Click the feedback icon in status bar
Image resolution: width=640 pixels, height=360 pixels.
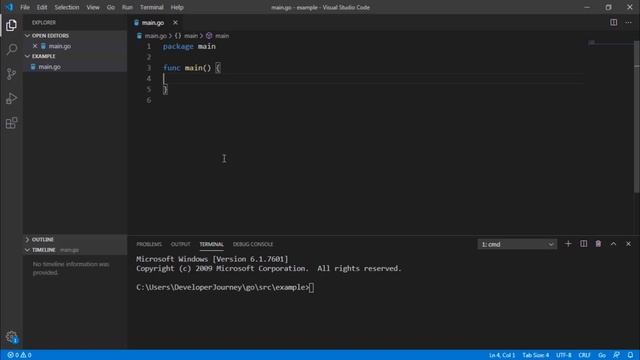pyautogui.click(x=616, y=355)
